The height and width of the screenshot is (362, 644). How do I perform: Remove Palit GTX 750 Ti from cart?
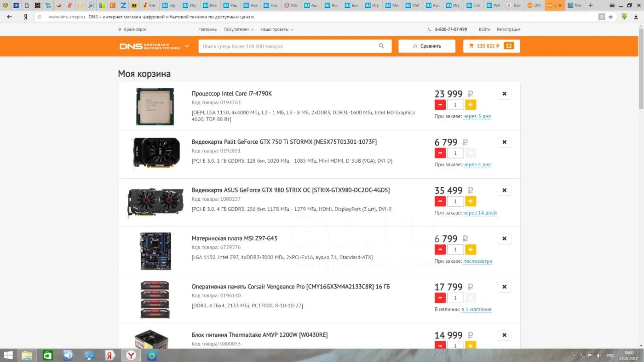coord(504,142)
